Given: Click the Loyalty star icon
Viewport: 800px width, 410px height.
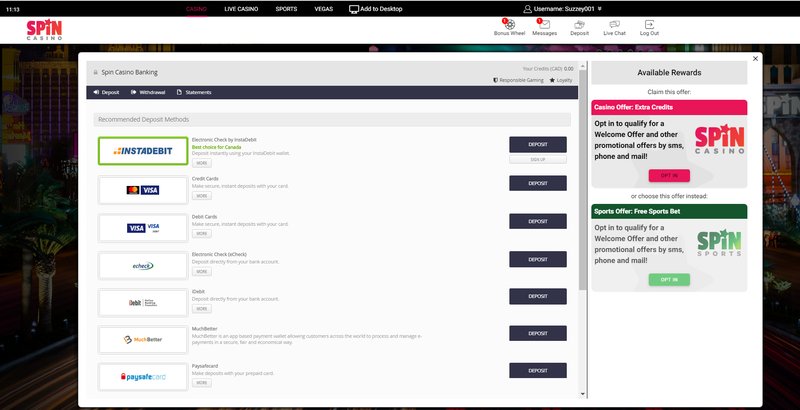Looking at the screenshot, I should tap(552, 80).
